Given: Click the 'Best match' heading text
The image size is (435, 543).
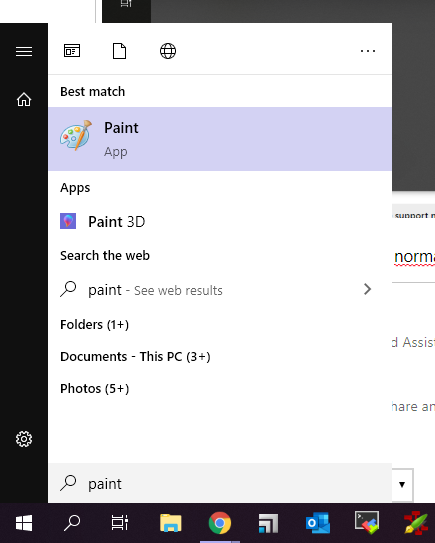Looking at the screenshot, I should (92, 91).
